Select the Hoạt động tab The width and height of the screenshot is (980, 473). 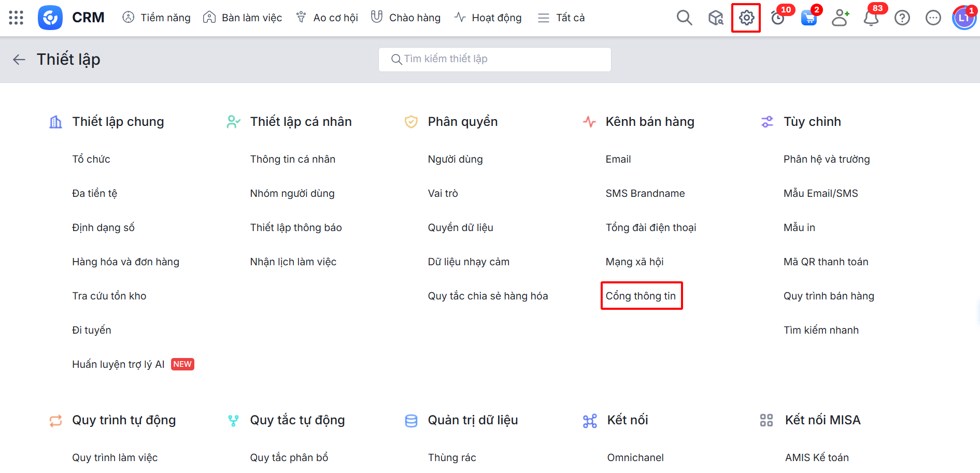pos(488,18)
